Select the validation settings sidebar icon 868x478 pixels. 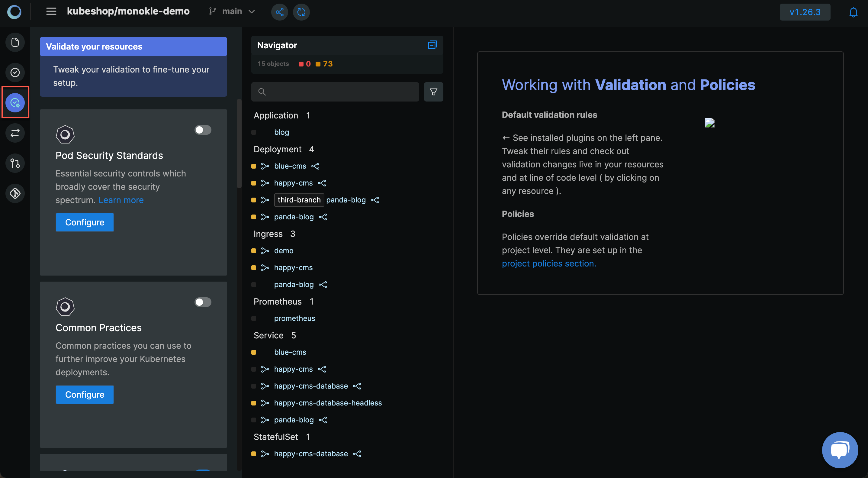pyautogui.click(x=15, y=102)
